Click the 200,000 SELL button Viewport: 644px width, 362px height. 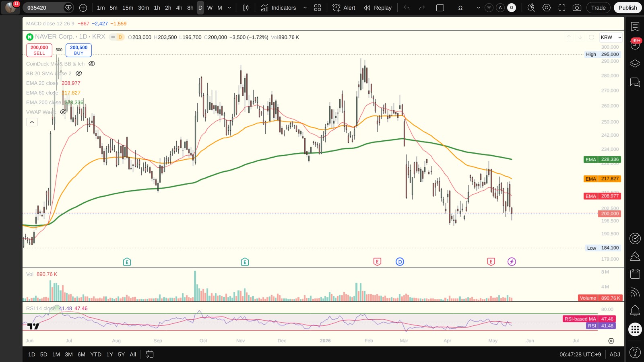(39, 50)
